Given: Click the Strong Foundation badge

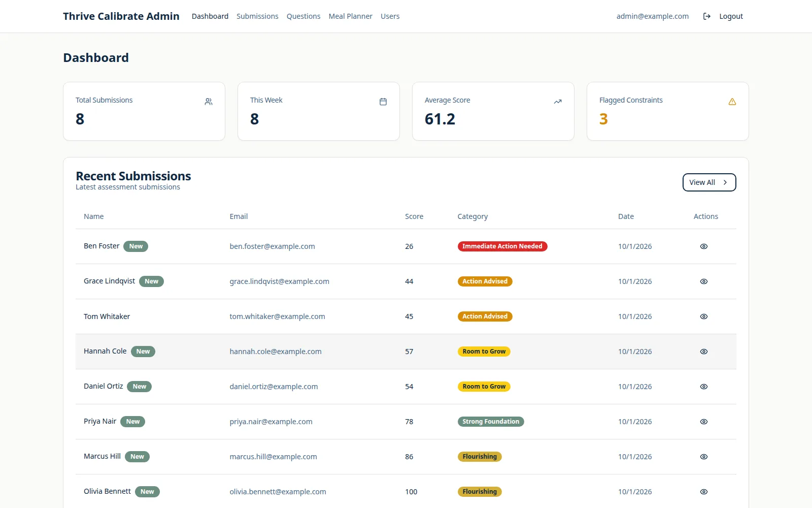Looking at the screenshot, I should coord(491,422).
